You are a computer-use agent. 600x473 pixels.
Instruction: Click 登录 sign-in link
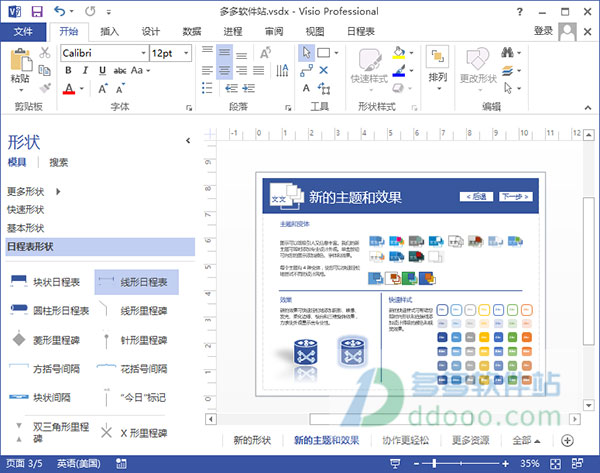(543, 31)
